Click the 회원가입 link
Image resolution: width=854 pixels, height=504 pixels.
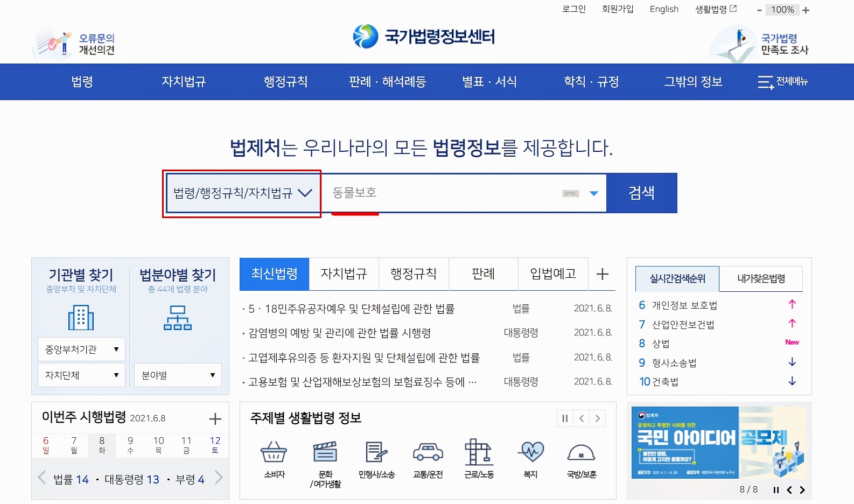coord(618,9)
